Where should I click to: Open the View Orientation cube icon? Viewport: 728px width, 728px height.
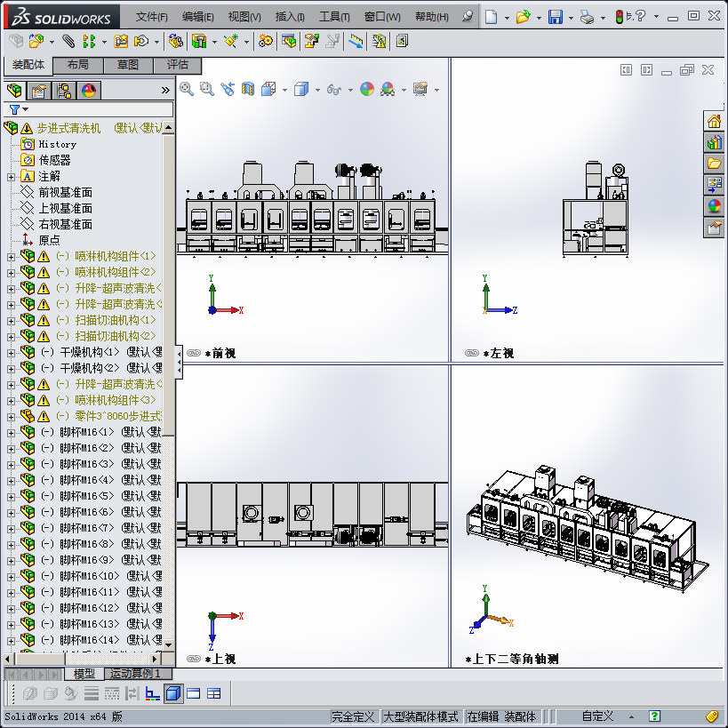click(x=268, y=89)
